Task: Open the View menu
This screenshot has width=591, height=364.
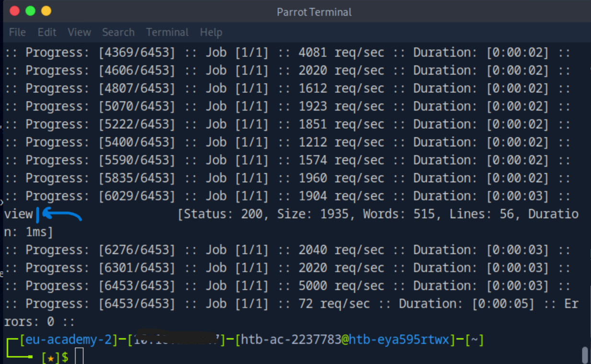Action: pos(79,32)
